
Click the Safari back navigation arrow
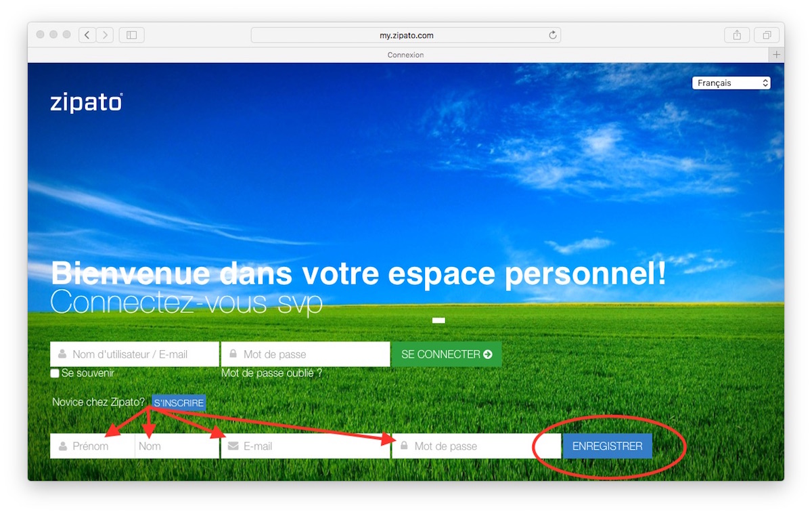point(87,35)
